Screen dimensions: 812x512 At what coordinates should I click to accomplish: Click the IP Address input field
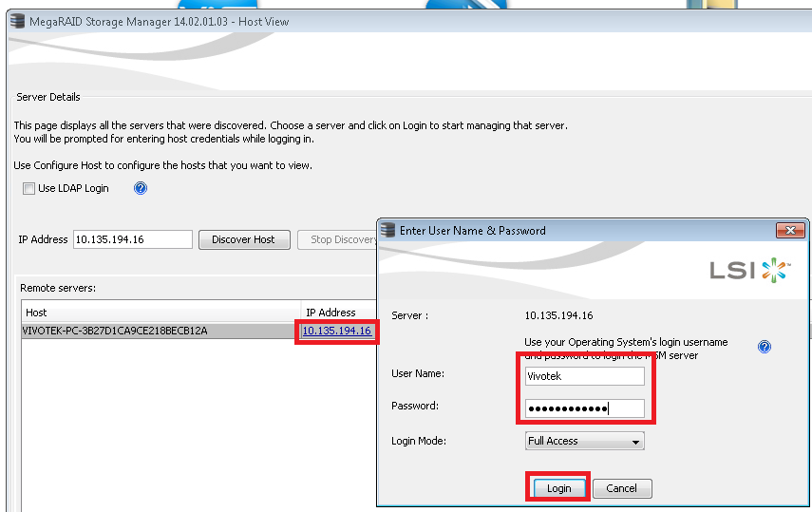coord(133,239)
